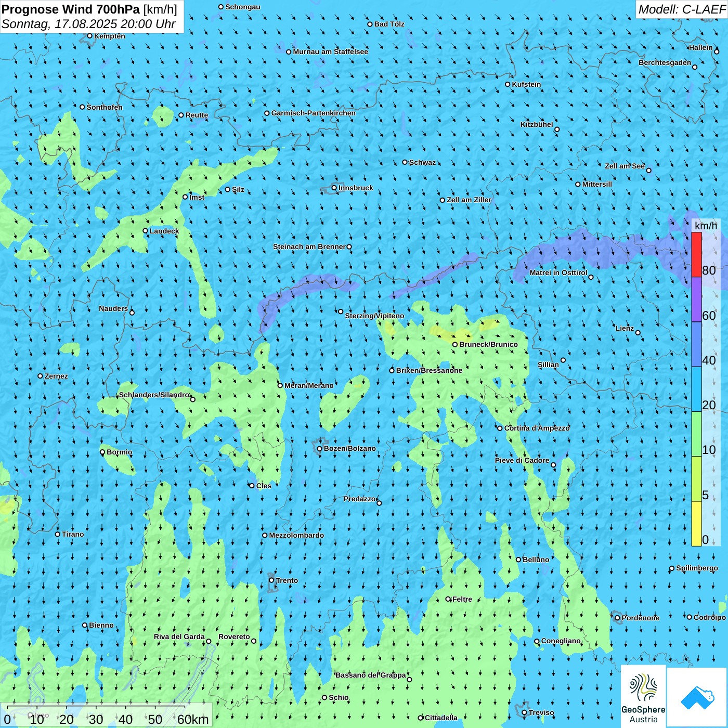The image size is (728, 728).
Task: Click the 'Predazzo' label
Action: 360,499
